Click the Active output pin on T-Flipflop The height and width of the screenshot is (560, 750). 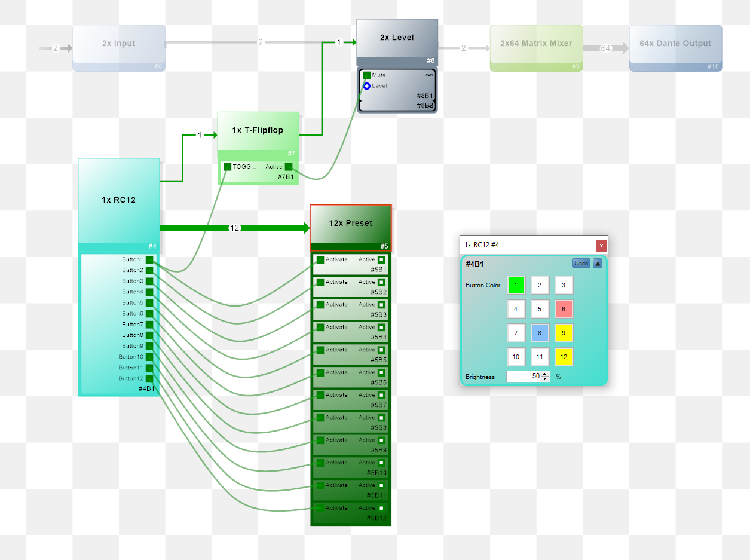click(289, 167)
